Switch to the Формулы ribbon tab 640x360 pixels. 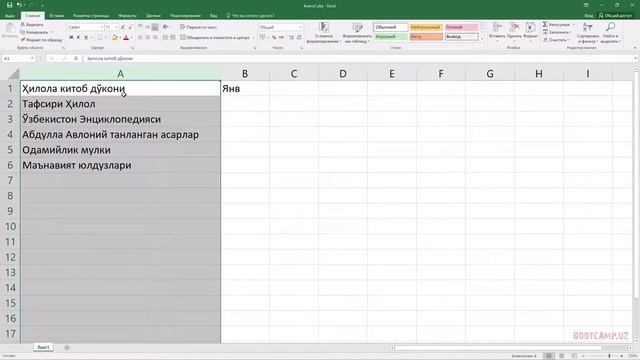click(127, 16)
